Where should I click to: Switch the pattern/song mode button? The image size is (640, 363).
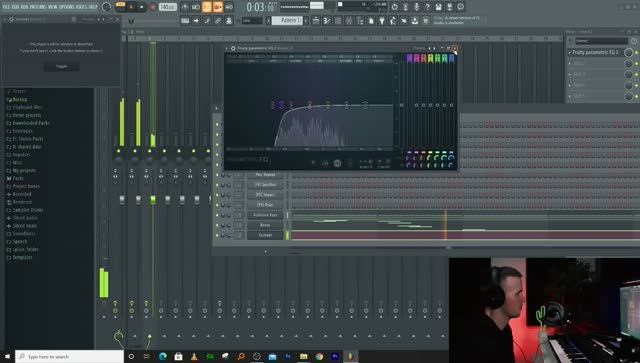tap(120, 5)
